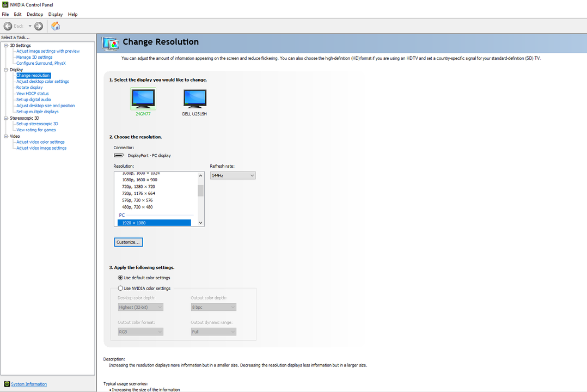The image size is (587, 392).
Task: Open Set up multiple displays
Action: 38,112
